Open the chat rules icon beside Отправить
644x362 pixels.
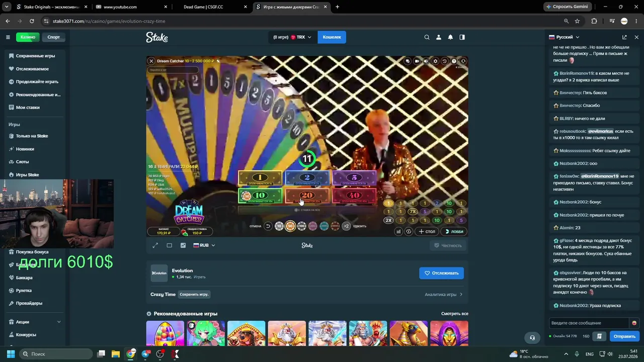point(599,336)
